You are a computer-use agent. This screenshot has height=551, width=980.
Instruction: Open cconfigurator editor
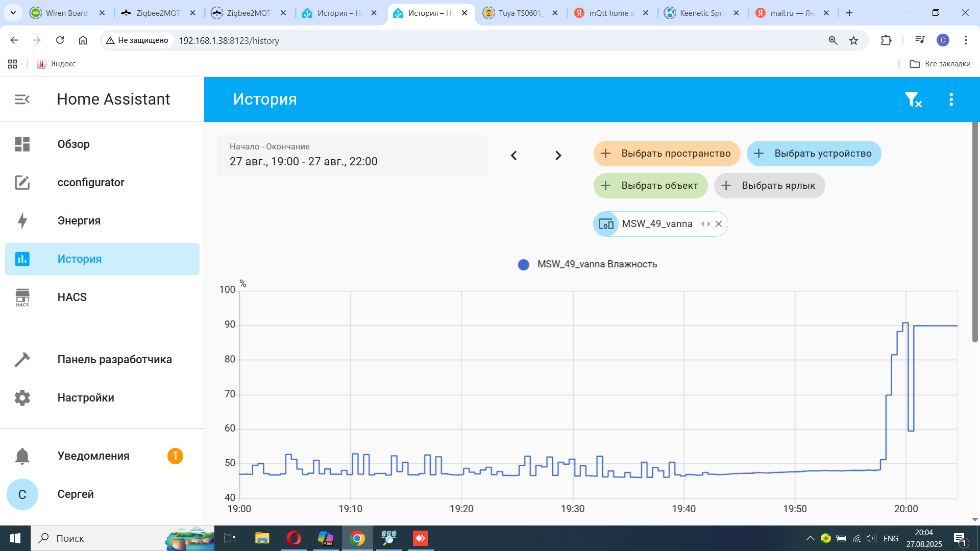click(91, 183)
